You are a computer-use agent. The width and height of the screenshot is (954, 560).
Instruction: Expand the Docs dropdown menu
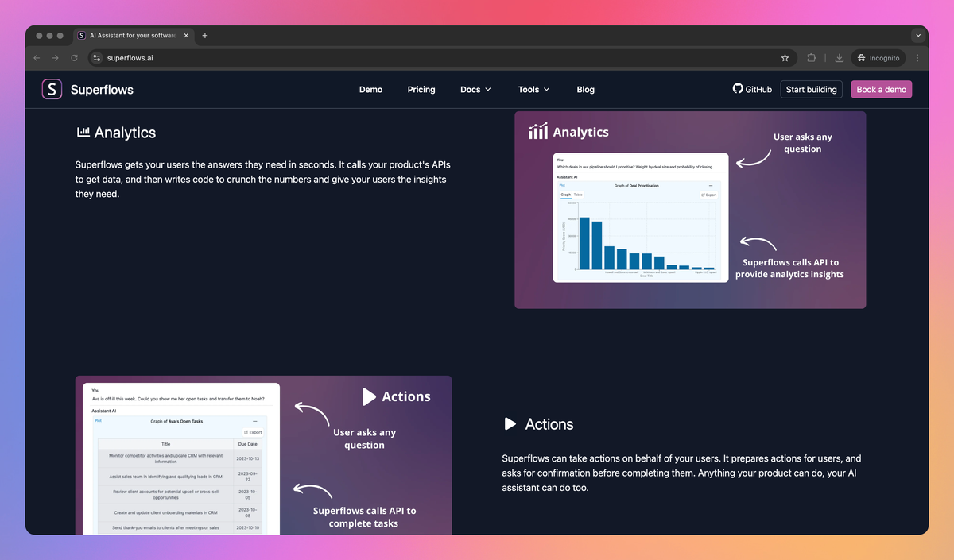[x=475, y=90]
